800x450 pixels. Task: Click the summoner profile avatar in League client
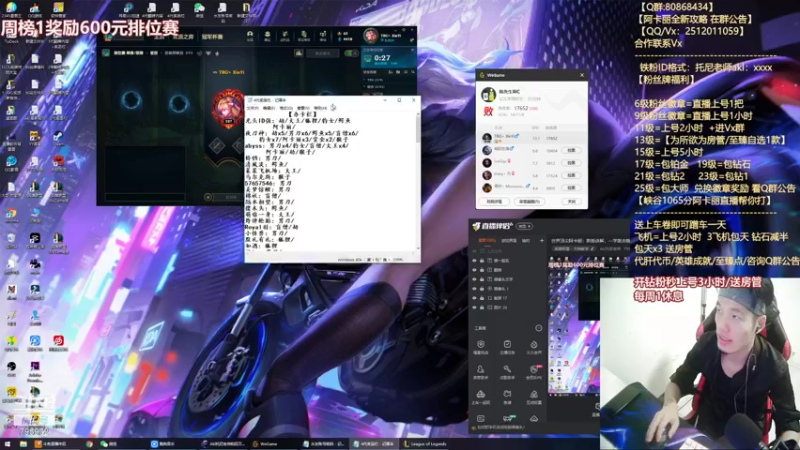coord(370,36)
